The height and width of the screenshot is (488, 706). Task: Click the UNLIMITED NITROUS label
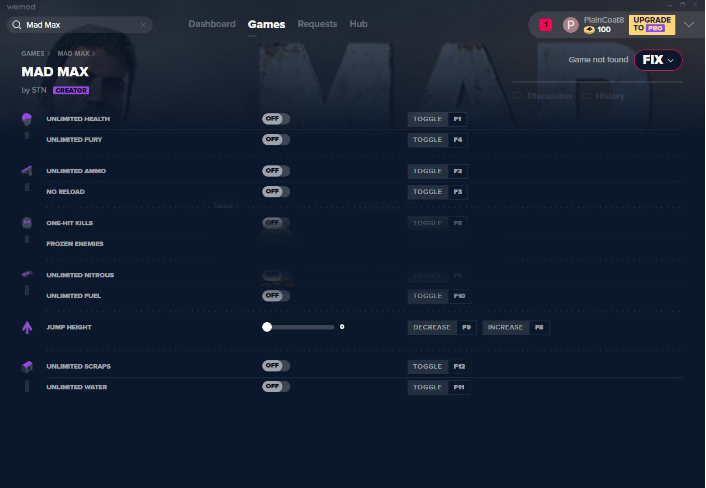click(80, 275)
